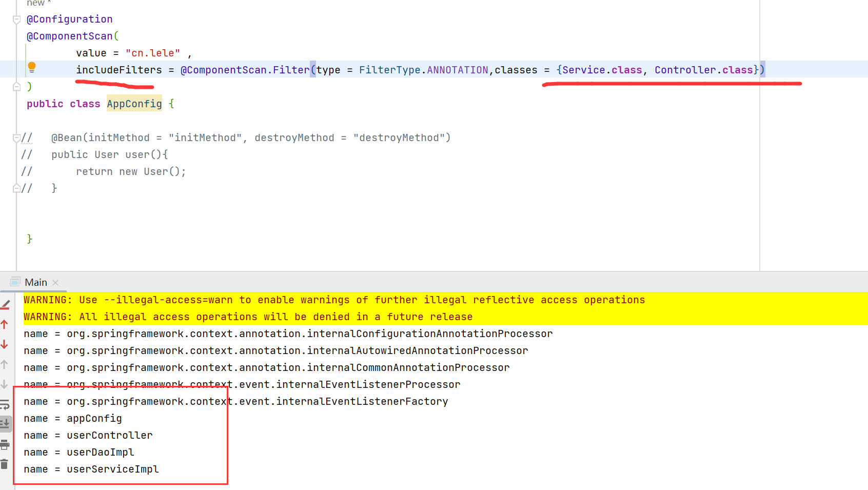Click the fold end marker at commented closing brace
868x490 pixels.
[x=16, y=188]
